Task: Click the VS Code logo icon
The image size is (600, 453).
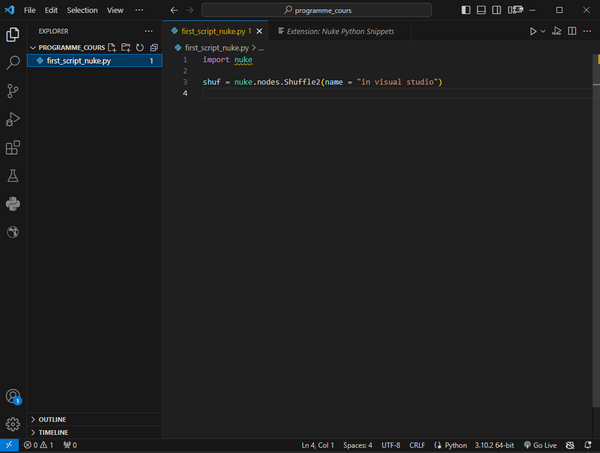Action: (10, 10)
